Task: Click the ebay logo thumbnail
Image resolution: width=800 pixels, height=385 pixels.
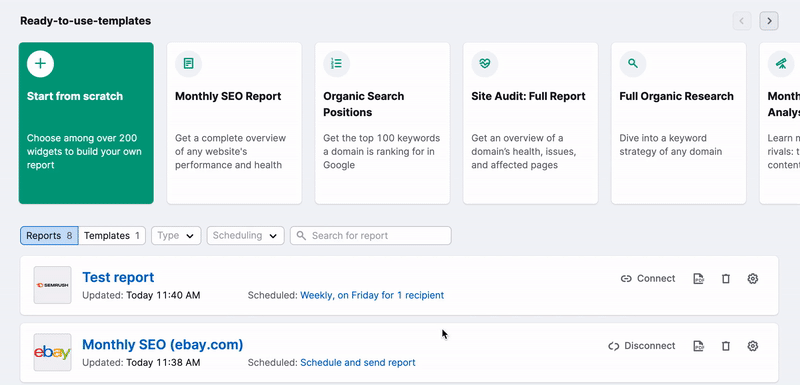Action: pos(53,352)
